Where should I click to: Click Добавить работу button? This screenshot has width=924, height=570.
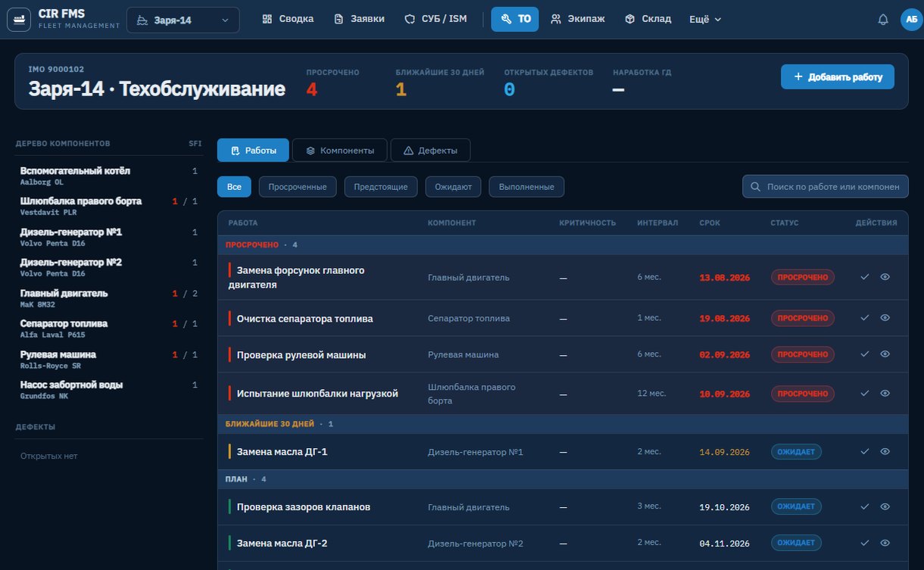tap(838, 76)
